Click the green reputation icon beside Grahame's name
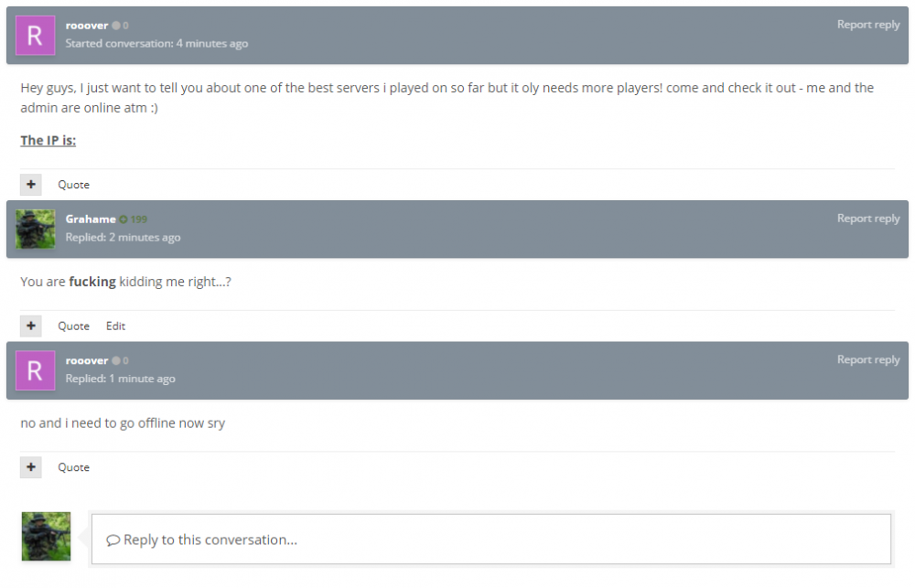915x588 pixels. [124, 219]
